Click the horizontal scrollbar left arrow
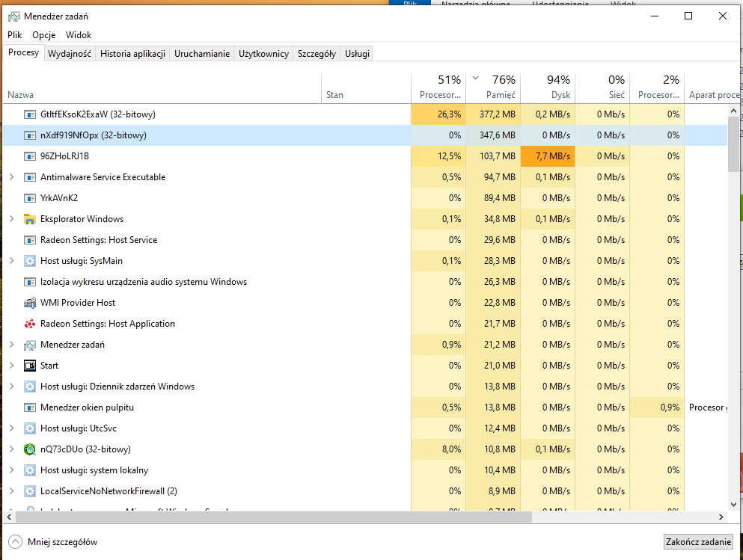The height and width of the screenshot is (560, 743). click(9, 517)
